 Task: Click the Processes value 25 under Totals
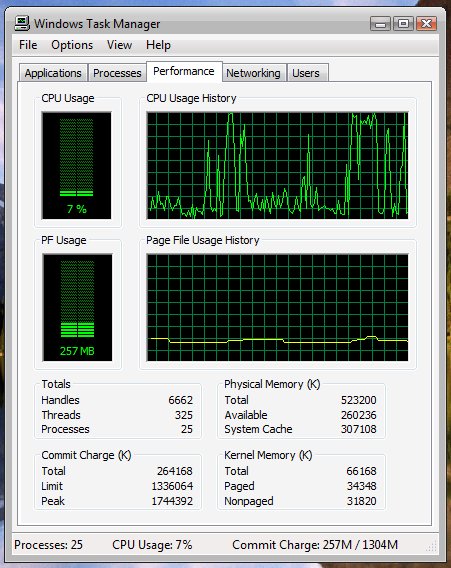click(187, 429)
